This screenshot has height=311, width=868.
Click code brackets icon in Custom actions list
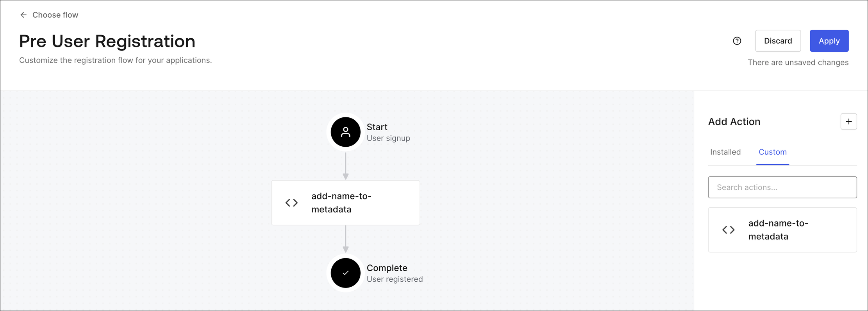728,230
